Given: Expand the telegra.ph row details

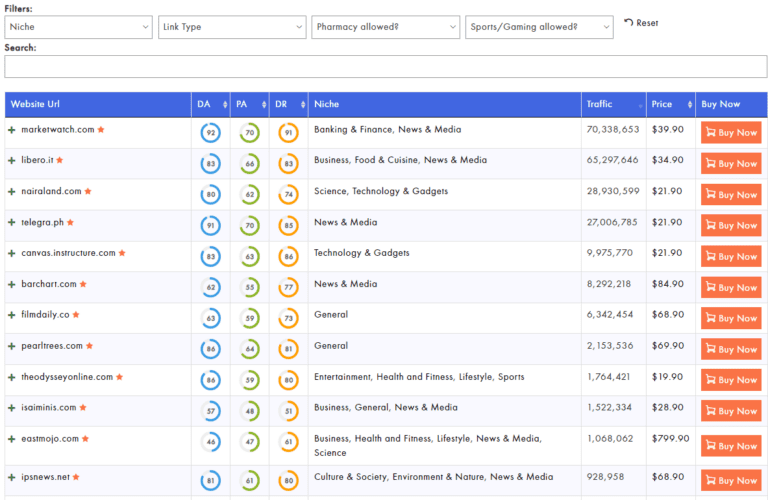Looking at the screenshot, I should [12, 222].
